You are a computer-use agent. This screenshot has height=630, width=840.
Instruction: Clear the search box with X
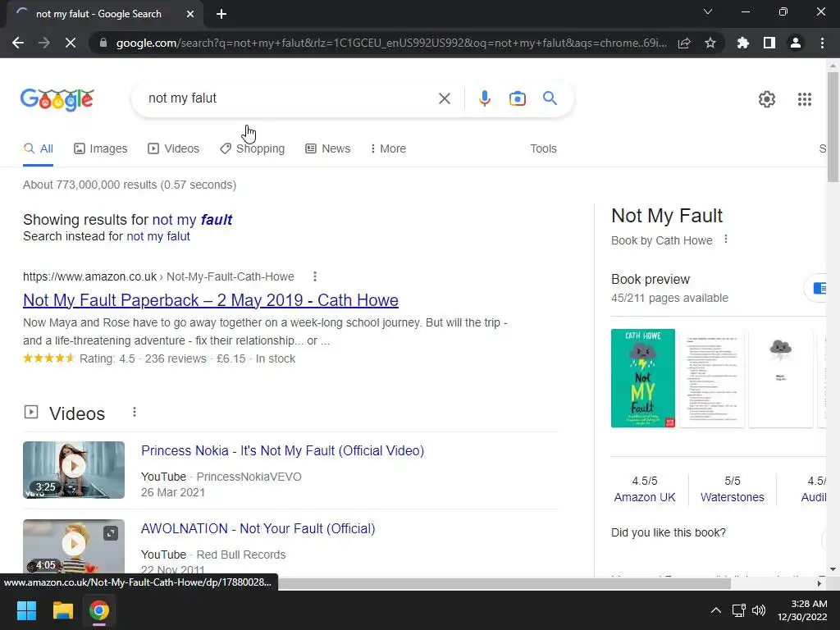pos(444,98)
